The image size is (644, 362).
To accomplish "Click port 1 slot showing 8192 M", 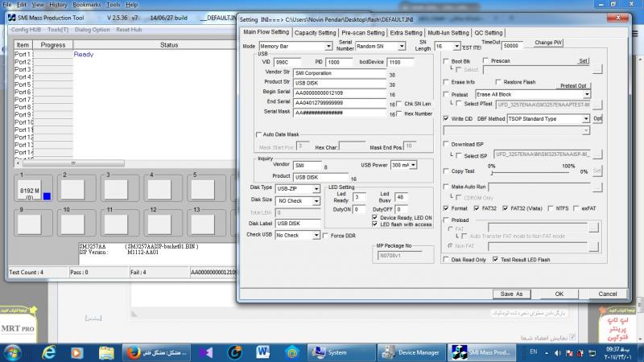I will [30, 191].
